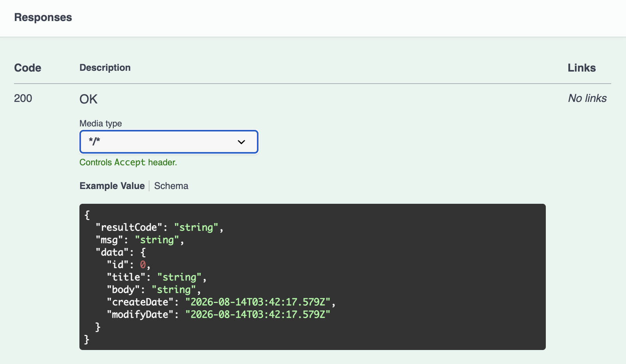Open the Media type dropdown
The width and height of the screenshot is (626, 364).
pyautogui.click(x=169, y=142)
